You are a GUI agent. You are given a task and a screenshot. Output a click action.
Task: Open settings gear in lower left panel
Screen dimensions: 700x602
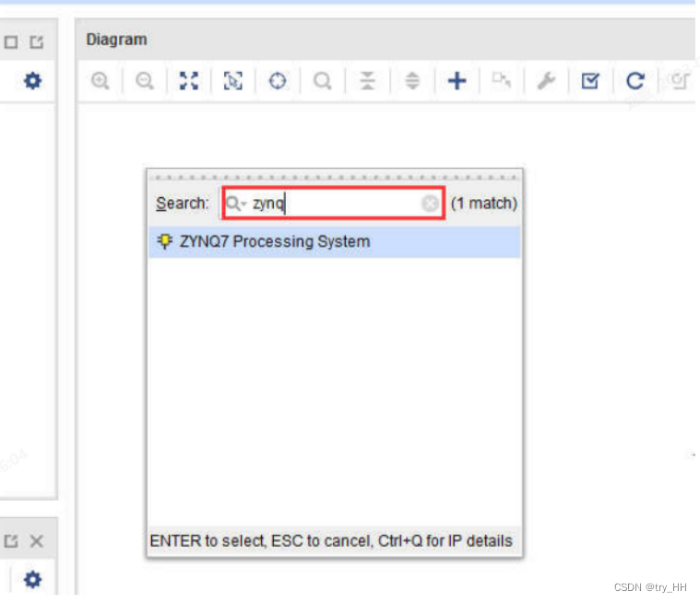32,580
